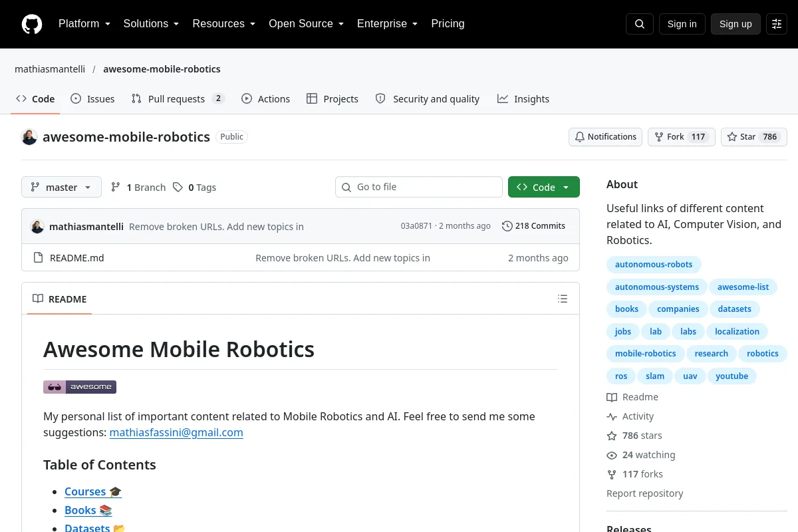Click the star icon beside 786 stars

[x=612, y=436]
